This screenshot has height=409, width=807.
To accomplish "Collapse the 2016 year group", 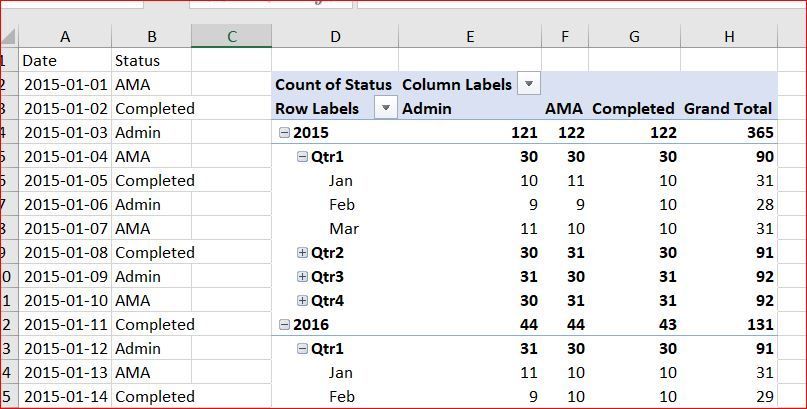I will point(285,325).
